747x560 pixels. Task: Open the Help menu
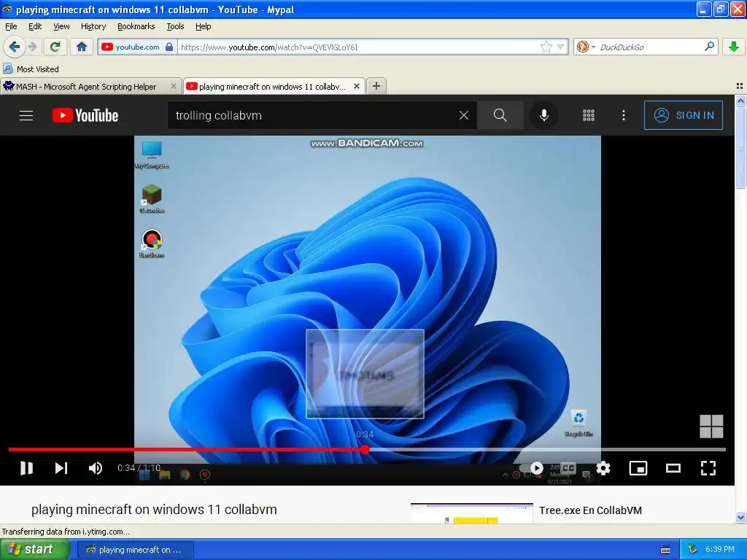point(203,26)
